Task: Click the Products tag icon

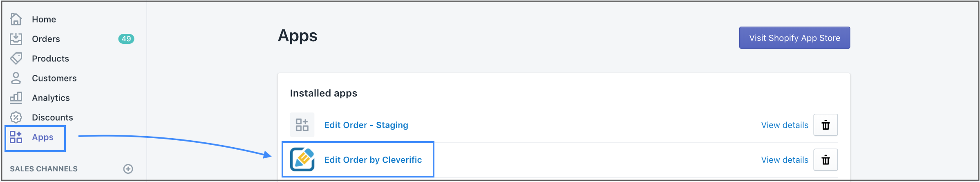Action: [x=16, y=58]
